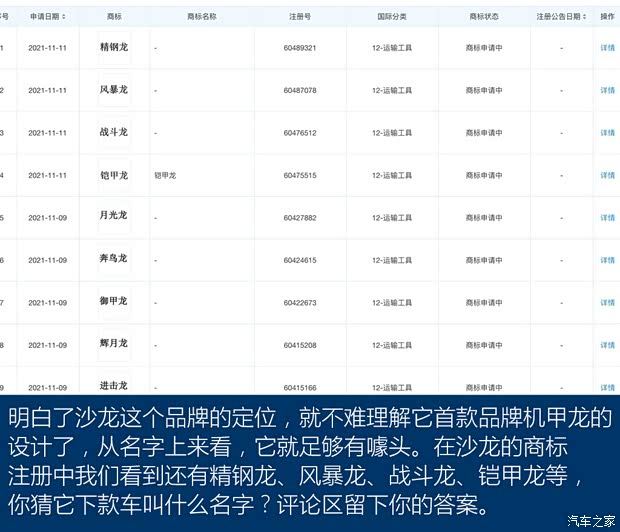Open 详情 link for 精钢龙 row

(x=607, y=48)
